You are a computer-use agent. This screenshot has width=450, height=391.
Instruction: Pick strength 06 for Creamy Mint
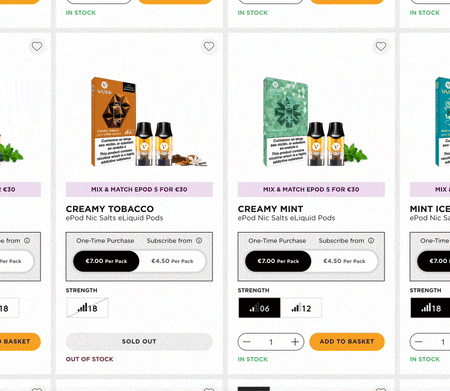(259, 308)
